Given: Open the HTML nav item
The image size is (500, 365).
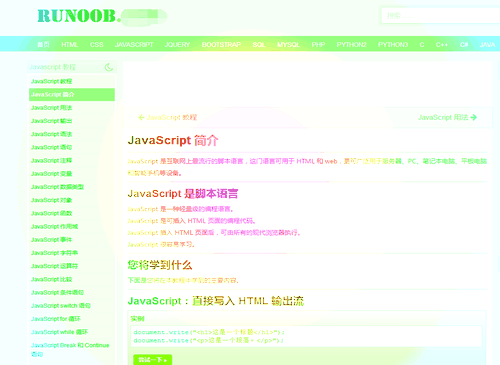Looking at the screenshot, I should pyautogui.click(x=69, y=45).
